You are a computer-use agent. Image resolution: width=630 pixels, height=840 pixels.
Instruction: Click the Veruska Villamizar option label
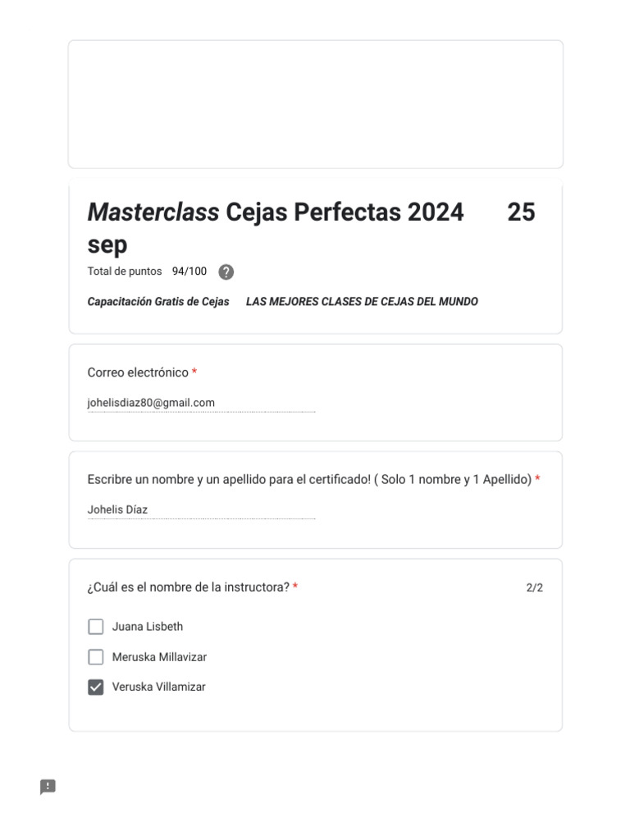pos(158,687)
